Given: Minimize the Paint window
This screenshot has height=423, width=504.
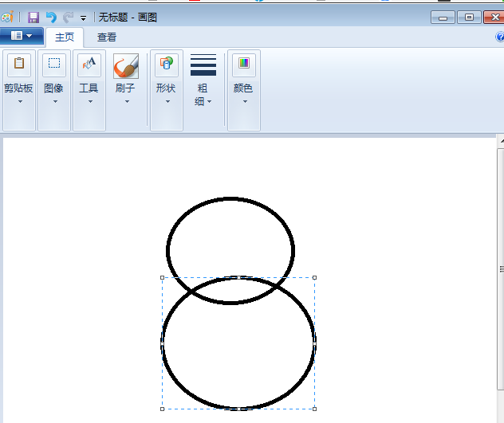Looking at the screenshot, I should pos(443,18).
